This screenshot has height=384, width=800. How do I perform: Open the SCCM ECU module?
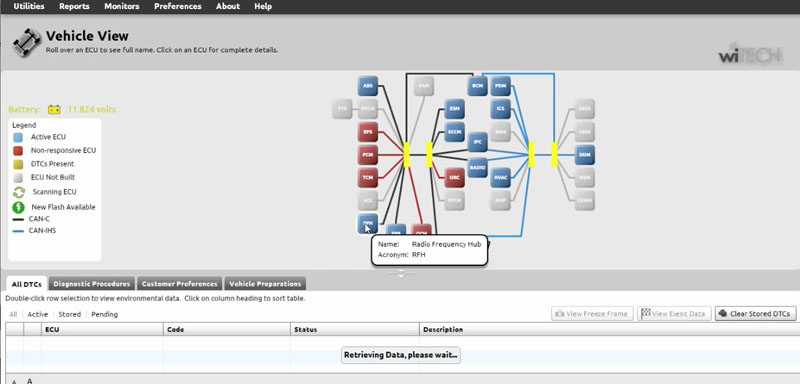point(454,132)
